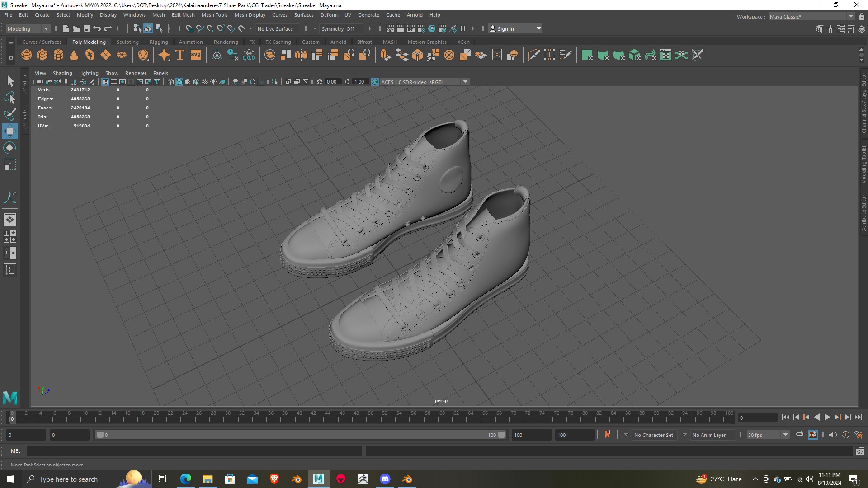Toggle Smooth Shade All cube in viewport
The image size is (868, 488).
[179, 82]
